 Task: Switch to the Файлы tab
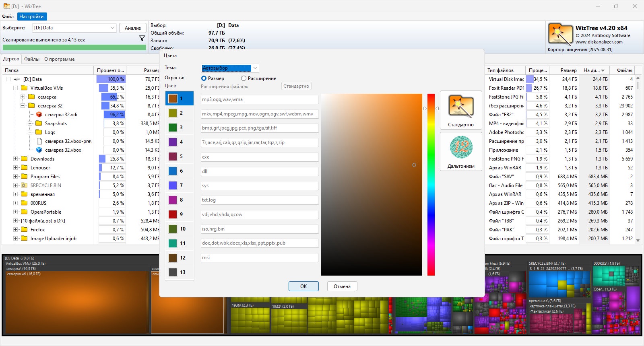32,59
